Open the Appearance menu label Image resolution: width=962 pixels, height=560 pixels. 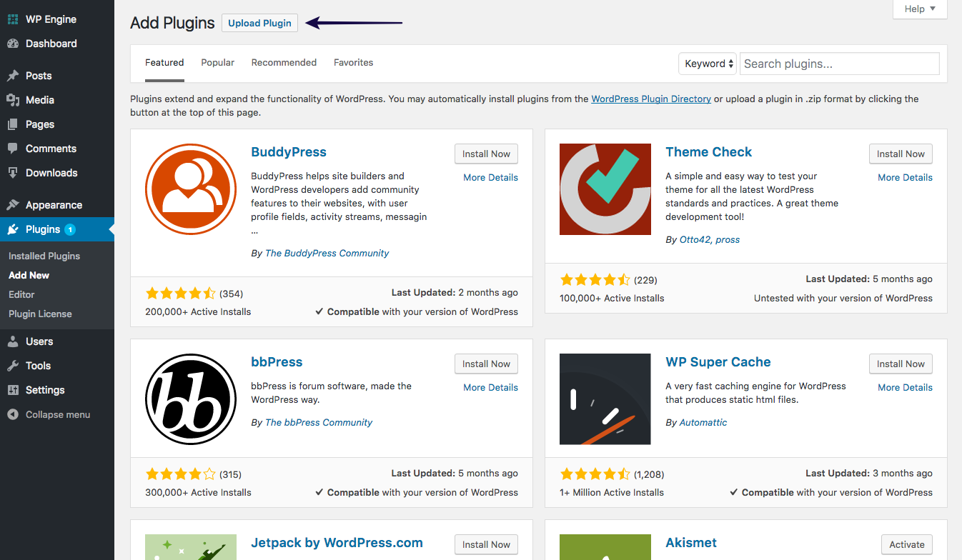pyautogui.click(x=54, y=205)
